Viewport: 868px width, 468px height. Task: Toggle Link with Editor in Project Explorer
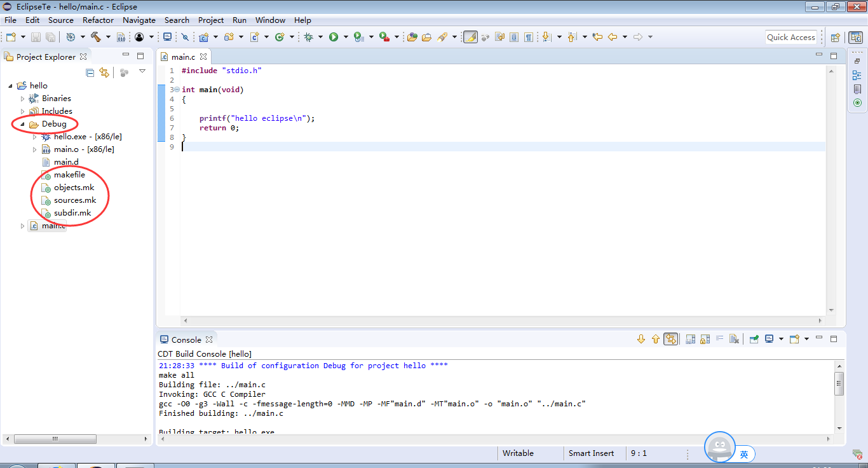[105, 72]
